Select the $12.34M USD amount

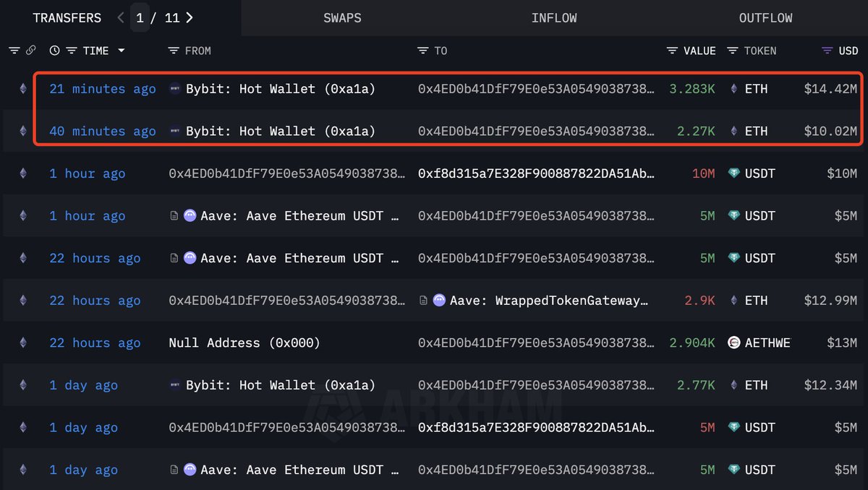click(830, 385)
